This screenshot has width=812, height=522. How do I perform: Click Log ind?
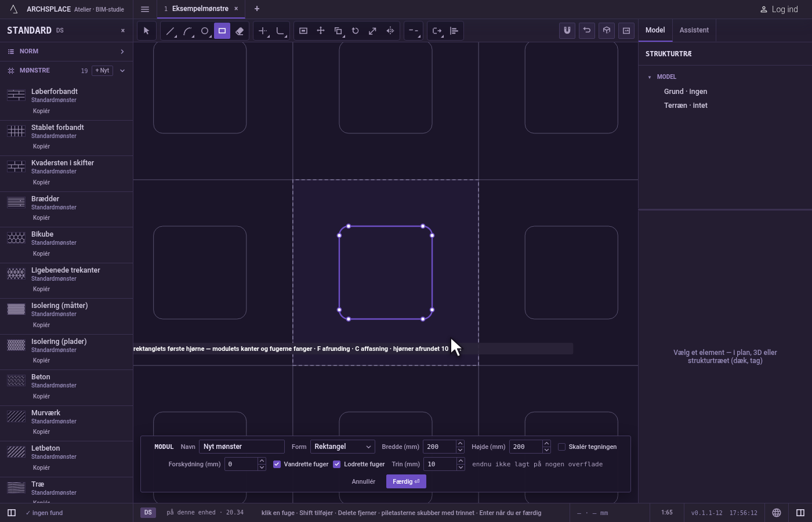780,9
